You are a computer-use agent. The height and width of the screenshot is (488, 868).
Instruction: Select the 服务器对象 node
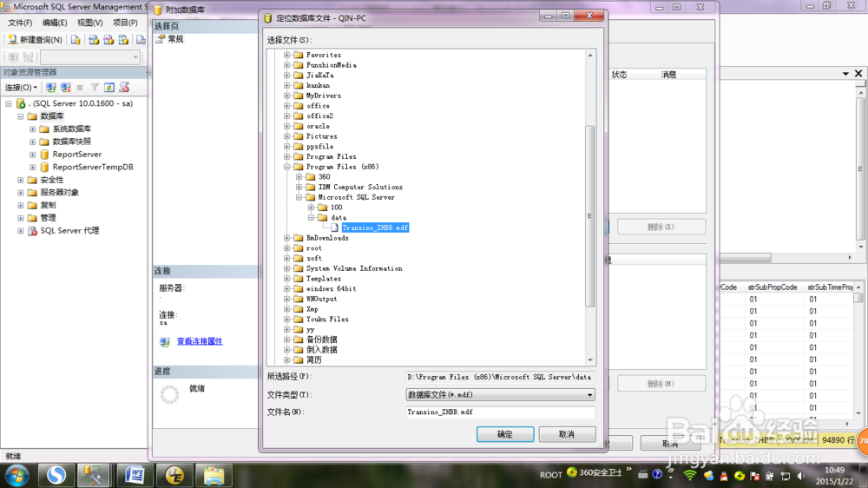pos(59,193)
